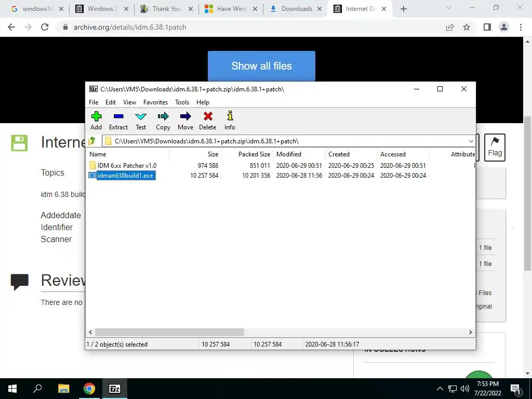Click the site lock icon
532x399 pixels.
(65, 27)
